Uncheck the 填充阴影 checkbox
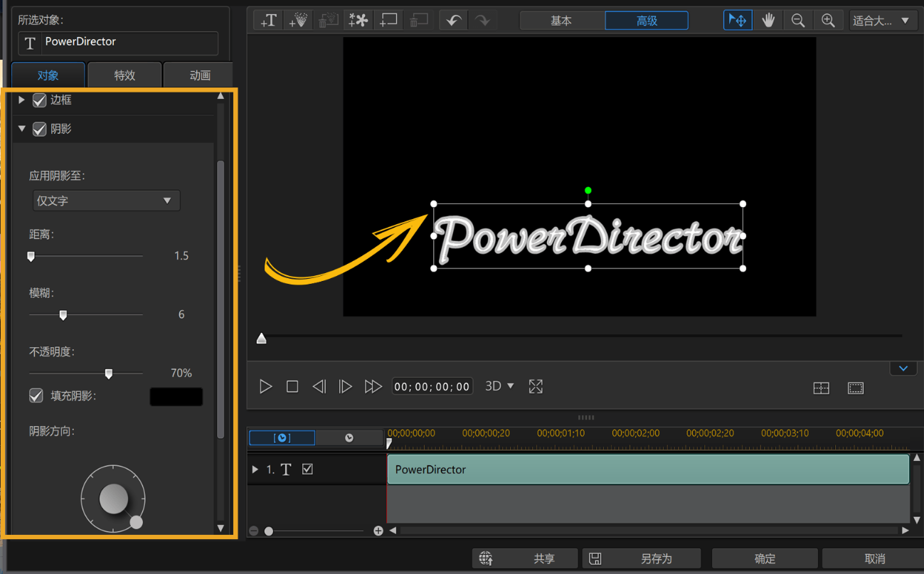This screenshot has height=574, width=924. [x=36, y=395]
